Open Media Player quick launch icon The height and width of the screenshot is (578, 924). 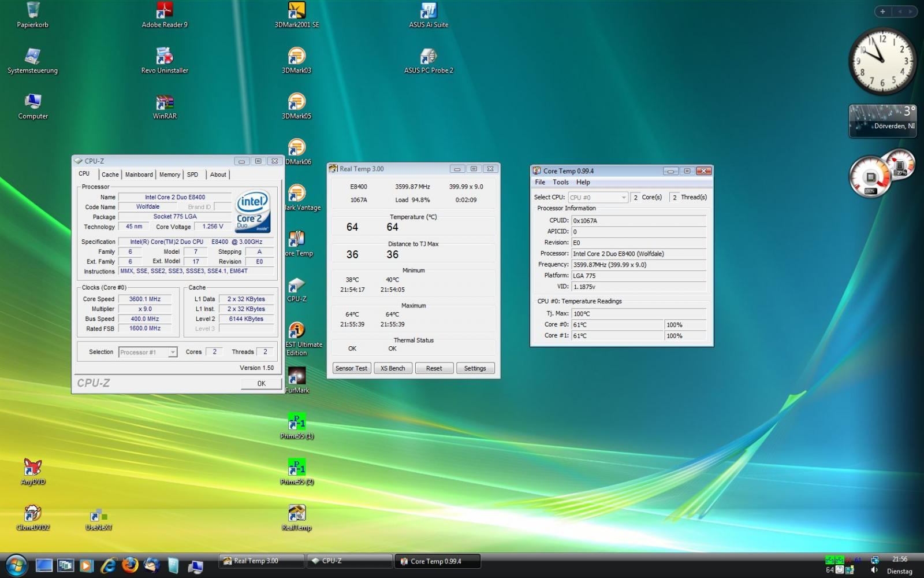(86, 565)
